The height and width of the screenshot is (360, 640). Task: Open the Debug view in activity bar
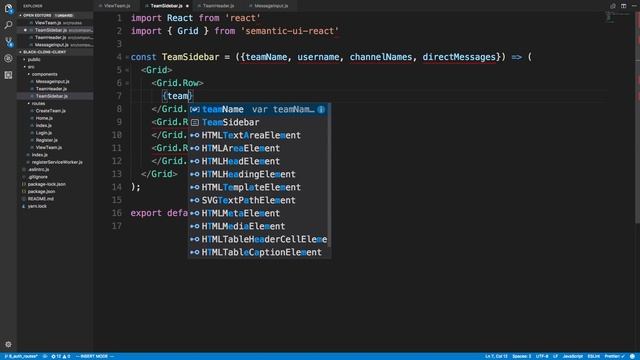[x=8, y=58]
